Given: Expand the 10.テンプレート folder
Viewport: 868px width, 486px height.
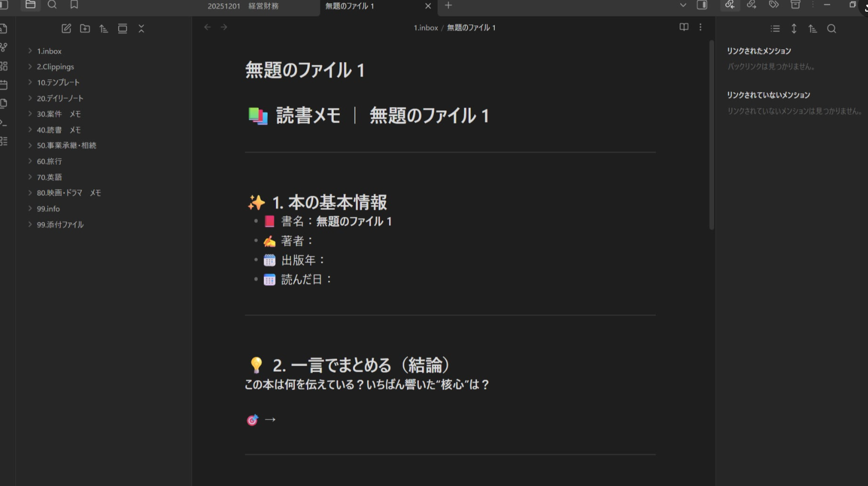Looking at the screenshot, I should point(30,82).
